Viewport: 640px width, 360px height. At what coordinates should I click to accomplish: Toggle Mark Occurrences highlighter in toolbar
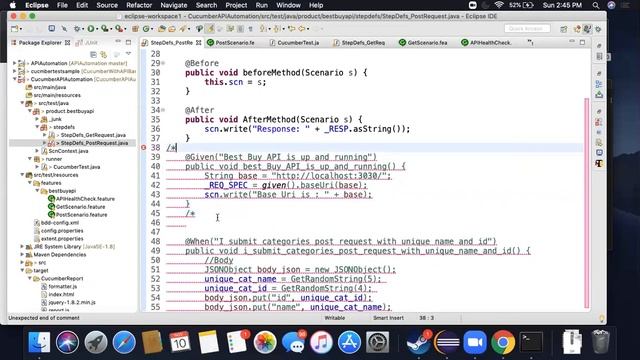pos(210,29)
